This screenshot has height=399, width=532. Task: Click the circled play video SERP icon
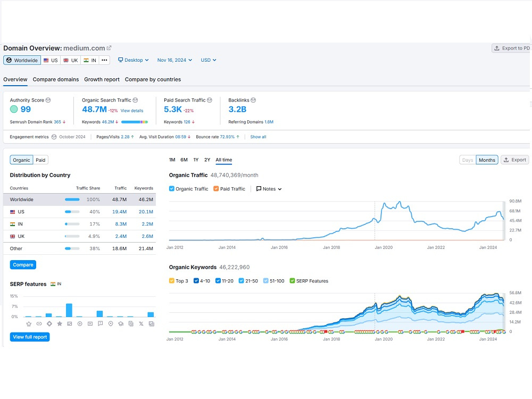(x=80, y=323)
